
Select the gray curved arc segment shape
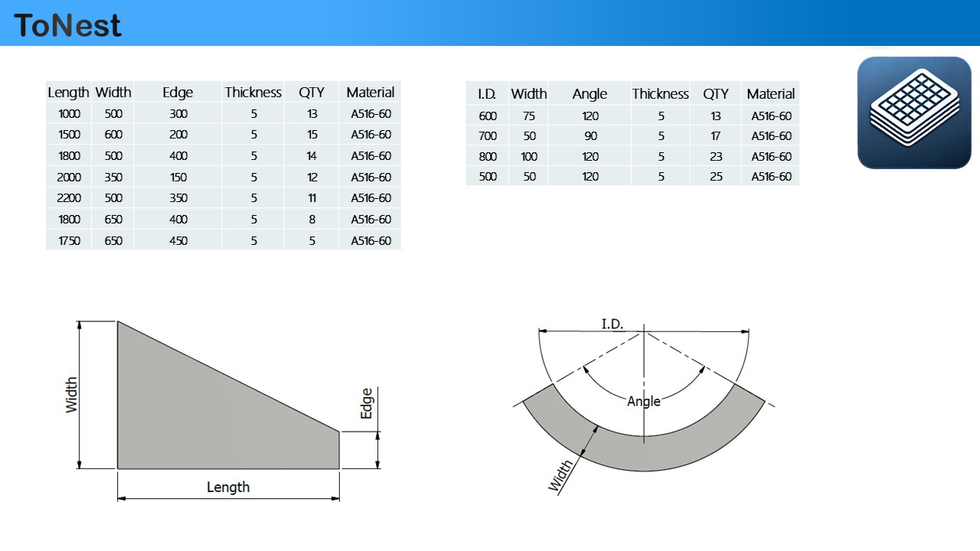pos(643,429)
